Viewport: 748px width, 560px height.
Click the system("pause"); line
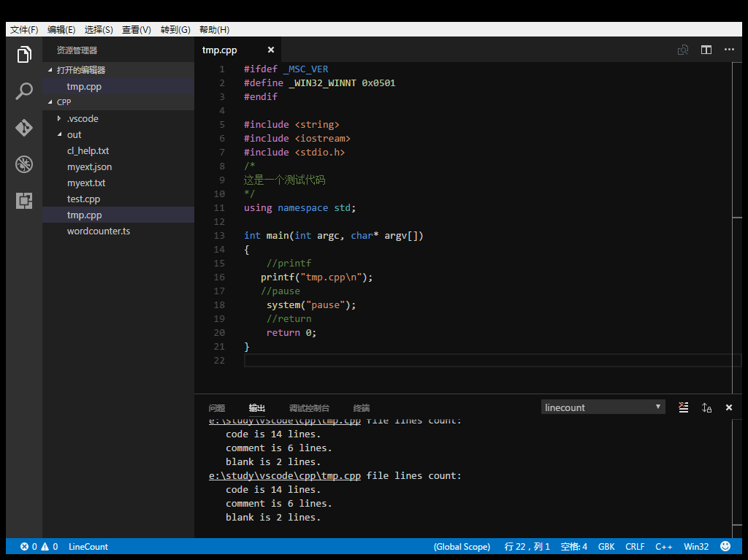tap(311, 304)
